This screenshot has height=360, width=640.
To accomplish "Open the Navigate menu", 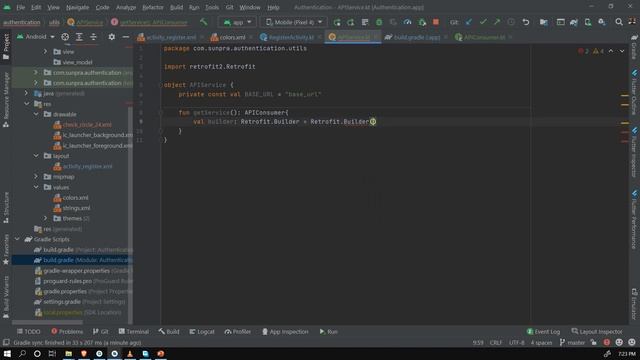I will (x=78, y=7).
